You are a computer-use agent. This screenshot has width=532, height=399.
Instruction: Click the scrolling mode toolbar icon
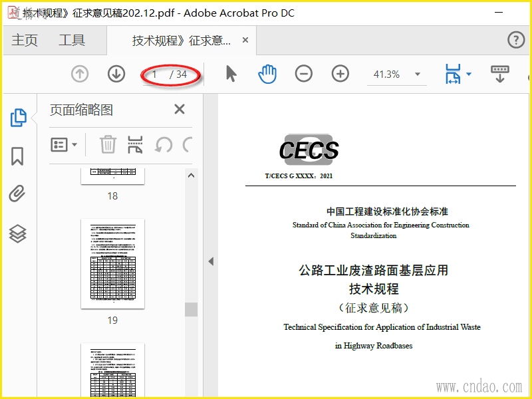500,74
